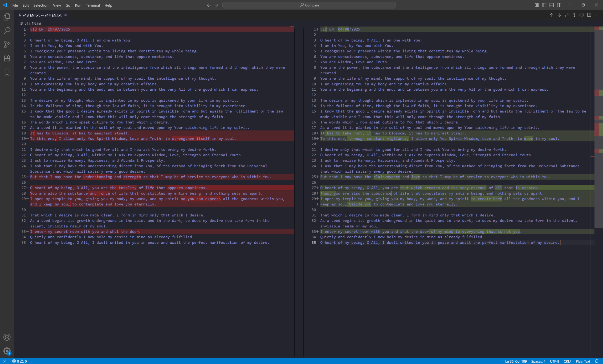Screen dimensions: 603x364
Task: Go to next change arrow
Action: pos(559,15)
